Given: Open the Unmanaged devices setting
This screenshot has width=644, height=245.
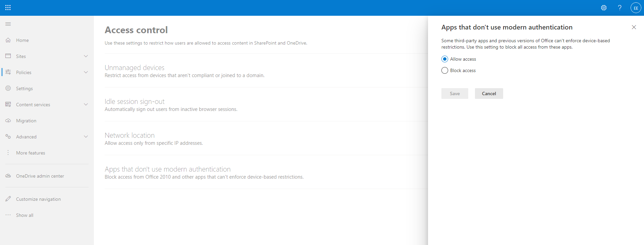Looking at the screenshot, I should (x=135, y=68).
